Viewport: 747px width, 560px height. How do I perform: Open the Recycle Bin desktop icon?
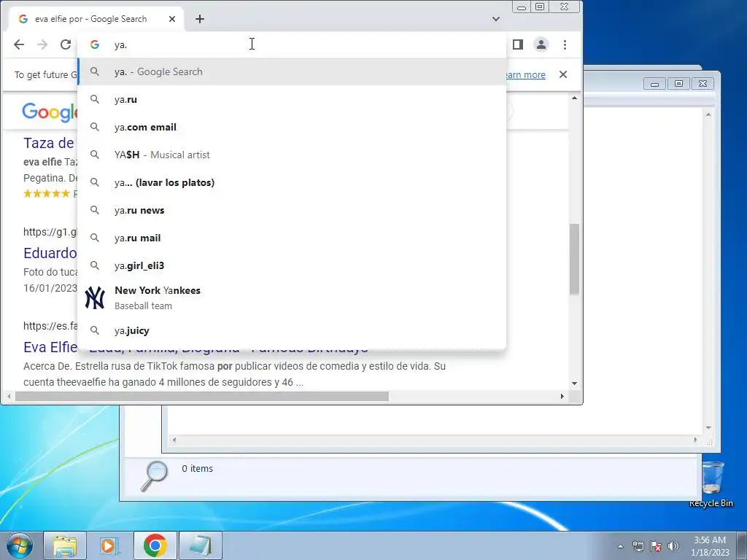click(711, 484)
